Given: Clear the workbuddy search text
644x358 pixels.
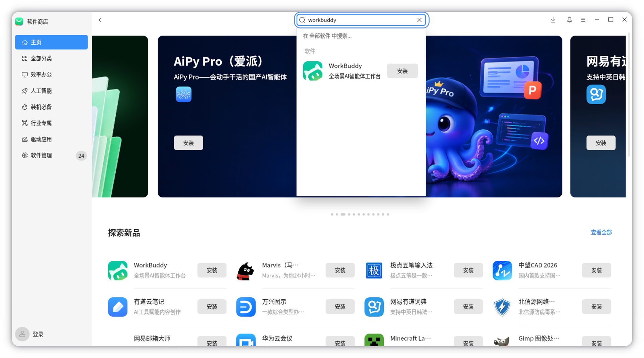Looking at the screenshot, I should [419, 20].
